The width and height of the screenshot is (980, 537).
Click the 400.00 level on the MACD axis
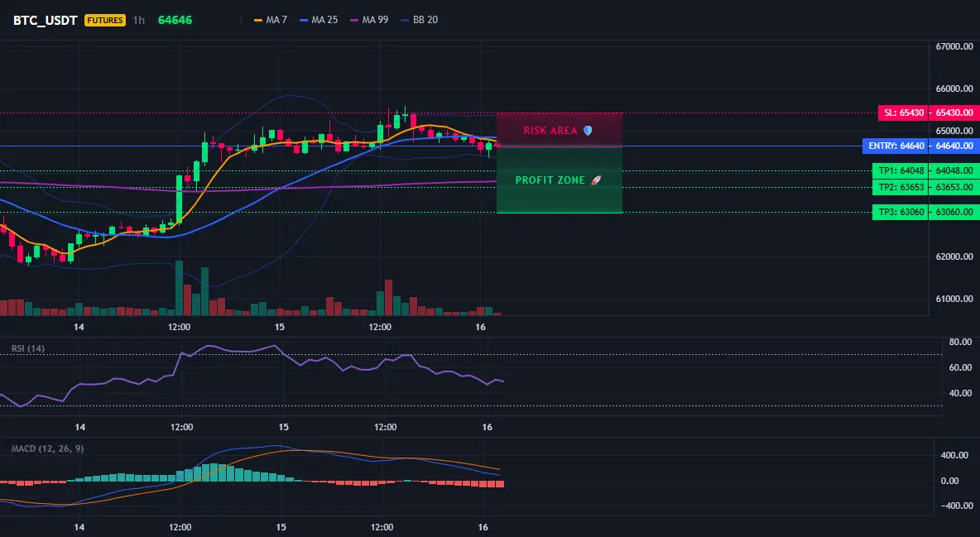coord(954,455)
